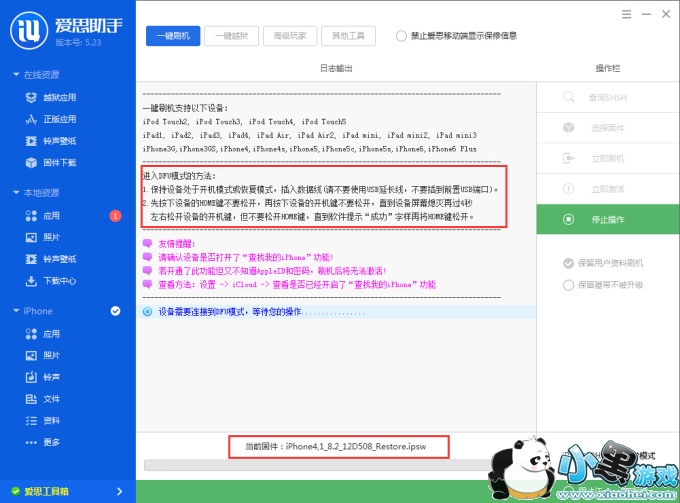Image resolution: width=680 pixels, height=503 pixels.
Task: Click the 立即刷机 button label
Action: (608, 159)
